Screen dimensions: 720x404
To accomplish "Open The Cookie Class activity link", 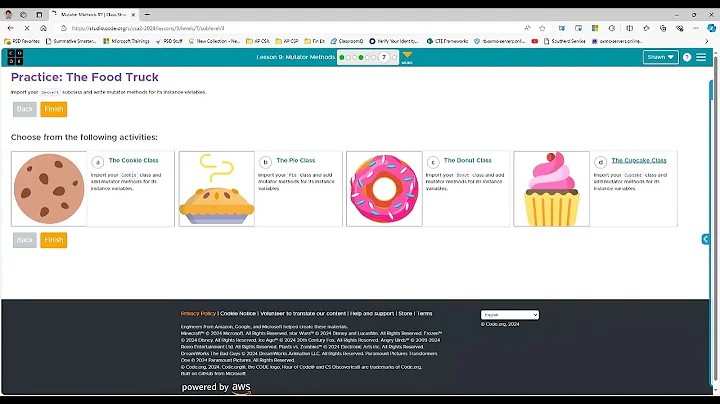I will 133,160.
